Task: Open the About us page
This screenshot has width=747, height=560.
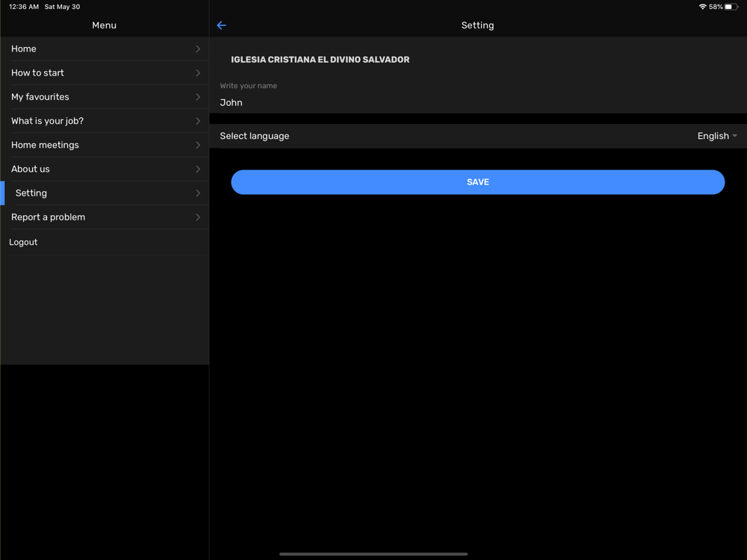Action: point(105,169)
